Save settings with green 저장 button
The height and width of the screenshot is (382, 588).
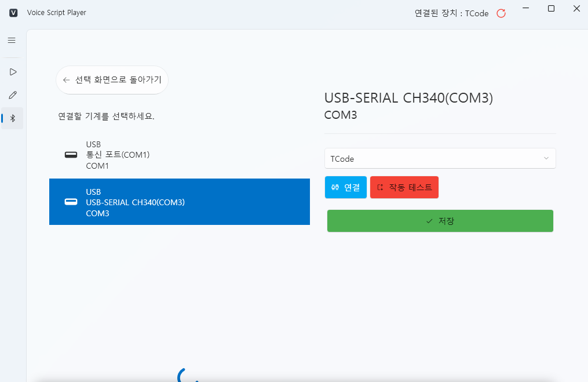(440, 221)
